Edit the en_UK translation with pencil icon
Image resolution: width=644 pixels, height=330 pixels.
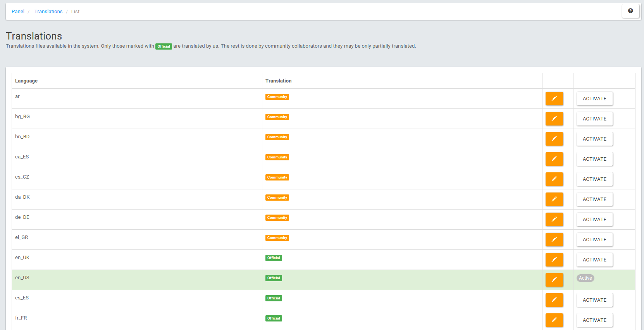click(554, 260)
